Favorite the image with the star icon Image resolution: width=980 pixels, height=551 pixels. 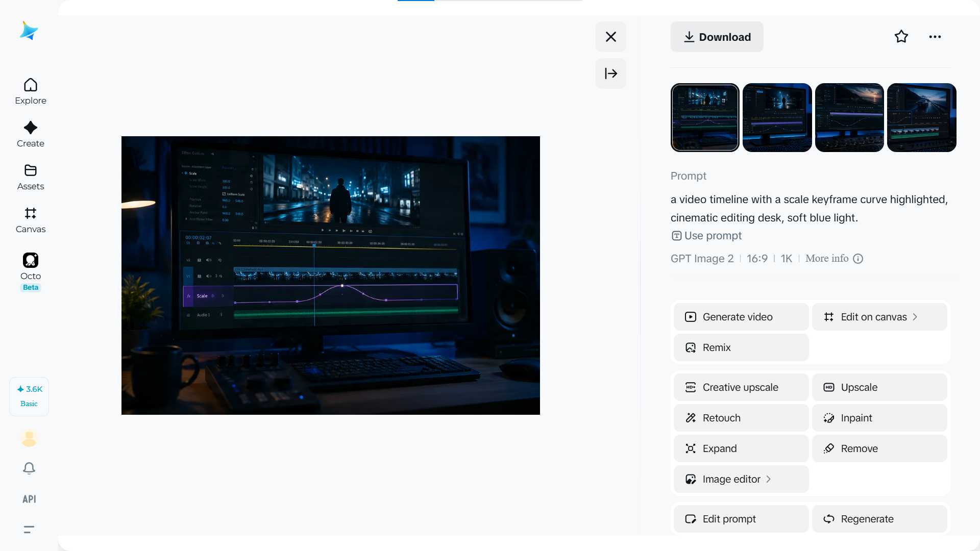pyautogui.click(x=901, y=37)
